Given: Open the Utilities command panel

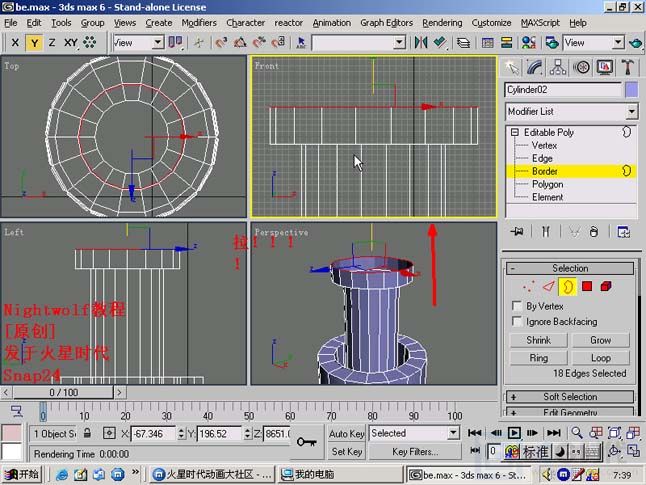Looking at the screenshot, I should tap(628, 68).
